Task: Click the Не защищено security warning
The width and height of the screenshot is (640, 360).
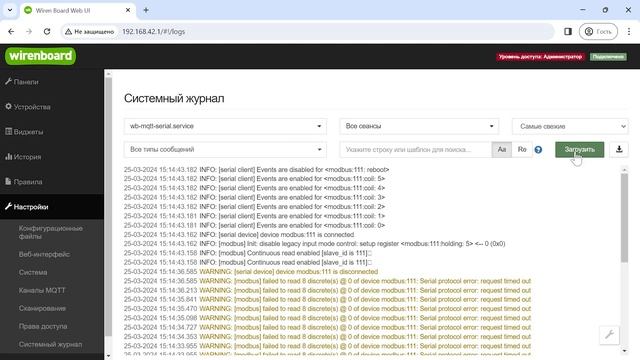Action: pos(89,31)
